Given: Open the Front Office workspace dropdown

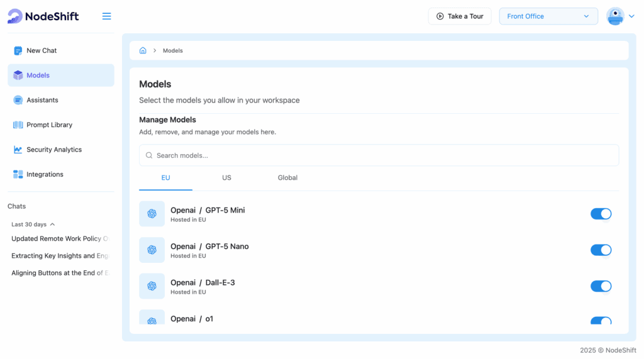Looking at the screenshot, I should (548, 16).
